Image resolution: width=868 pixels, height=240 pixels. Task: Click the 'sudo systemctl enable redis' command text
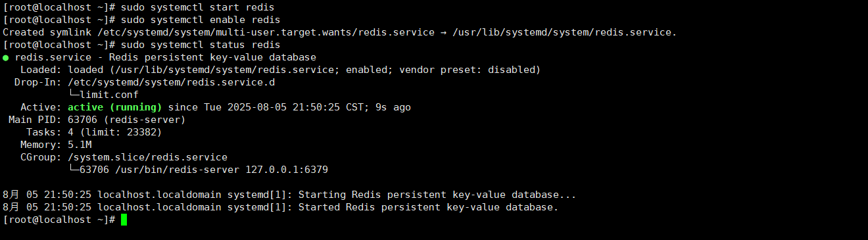pyautogui.click(x=201, y=20)
